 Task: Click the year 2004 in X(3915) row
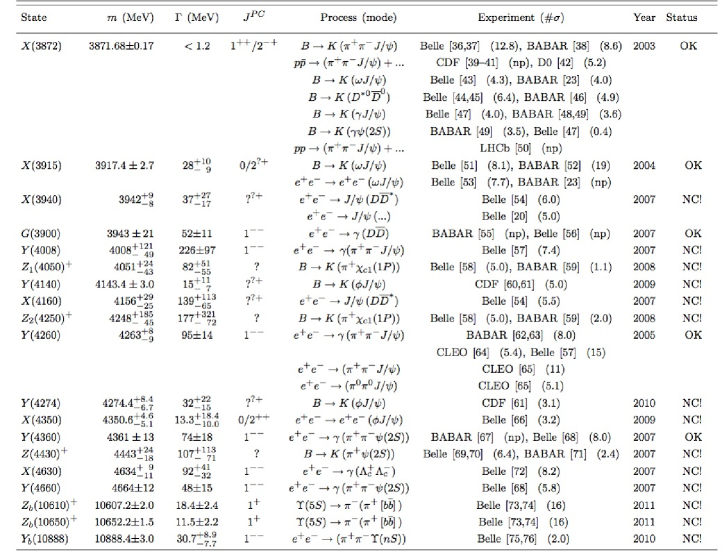pos(644,166)
